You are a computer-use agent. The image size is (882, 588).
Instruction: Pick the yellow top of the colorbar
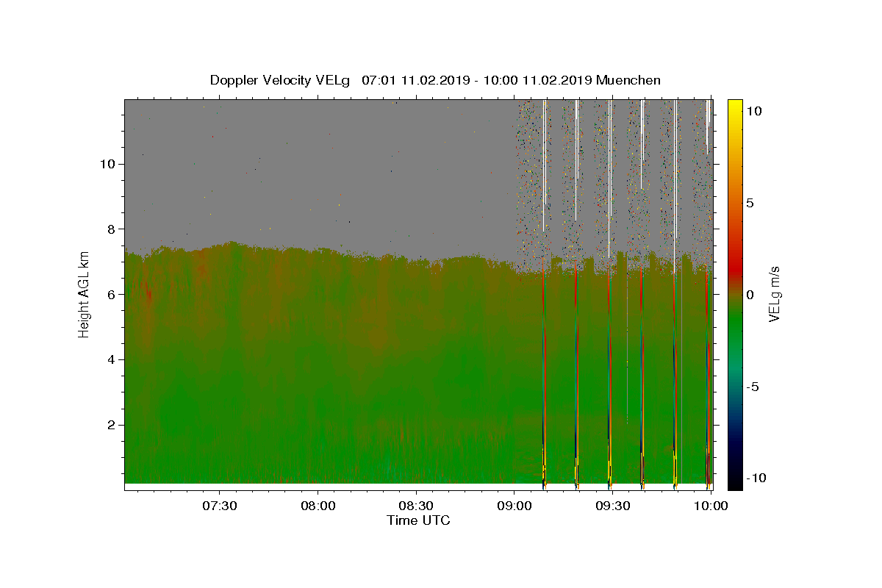pos(735,107)
